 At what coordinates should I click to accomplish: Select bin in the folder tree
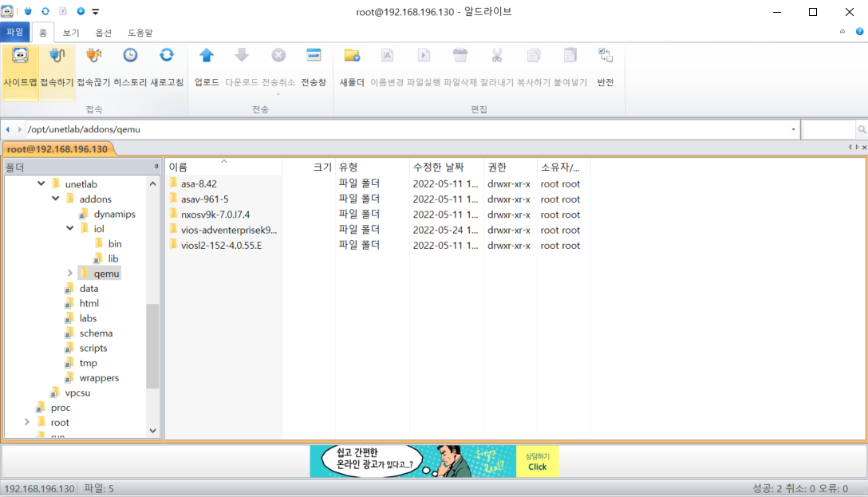115,243
